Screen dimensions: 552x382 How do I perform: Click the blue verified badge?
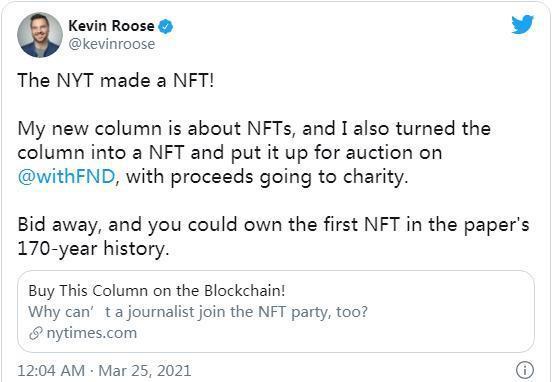click(165, 26)
